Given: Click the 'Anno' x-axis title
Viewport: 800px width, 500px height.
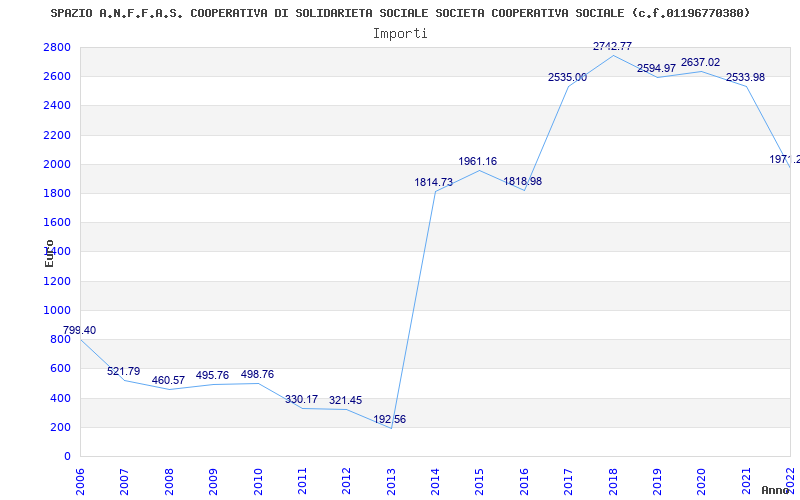Looking at the screenshot, I should tap(776, 490).
